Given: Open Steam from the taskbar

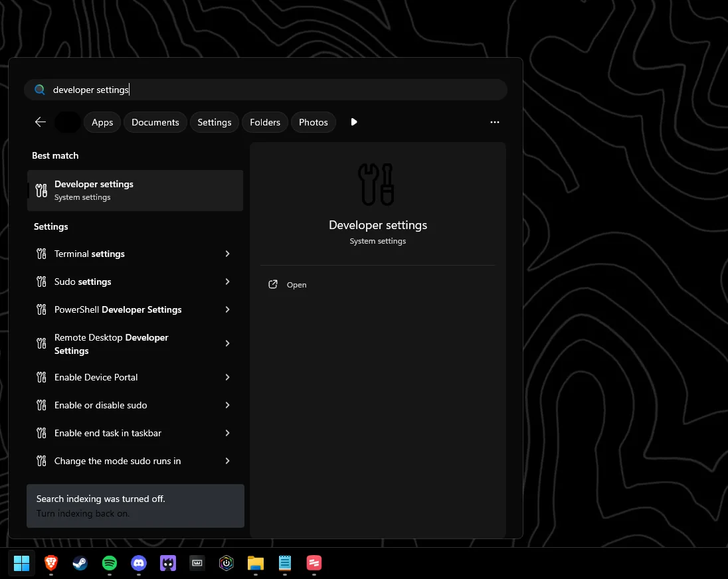Looking at the screenshot, I should [x=80, y=563].
